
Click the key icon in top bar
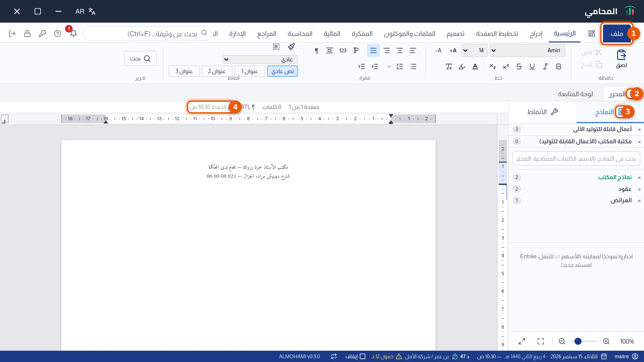42,33
